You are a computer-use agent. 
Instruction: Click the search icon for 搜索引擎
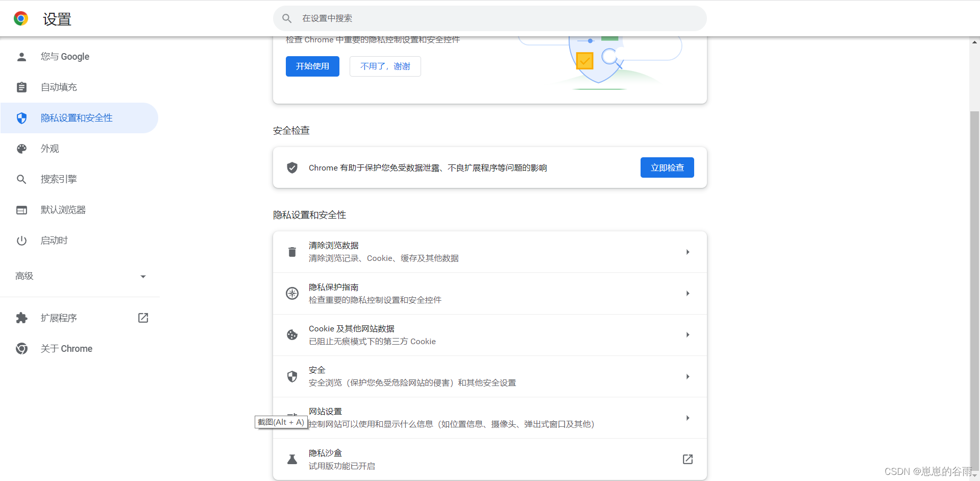pyautogui.click(x=21, y=179)
